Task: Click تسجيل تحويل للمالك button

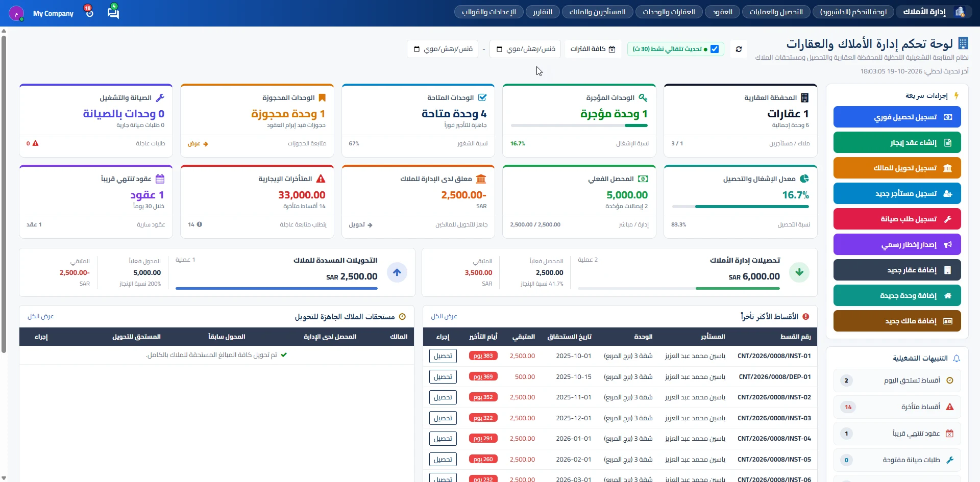Action: pos(897,168)
